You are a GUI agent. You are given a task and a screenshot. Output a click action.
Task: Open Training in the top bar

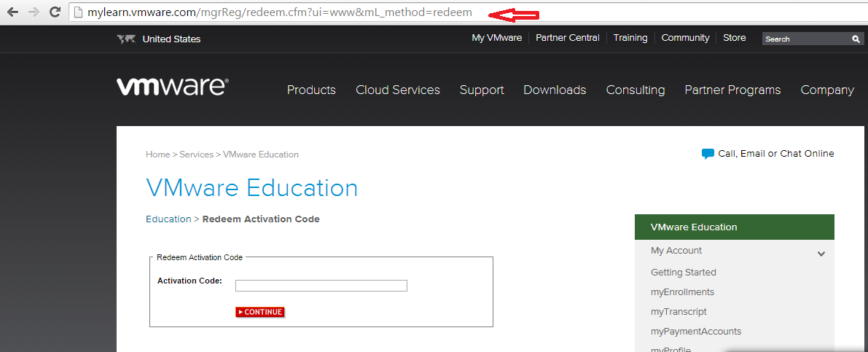[630, 38]
